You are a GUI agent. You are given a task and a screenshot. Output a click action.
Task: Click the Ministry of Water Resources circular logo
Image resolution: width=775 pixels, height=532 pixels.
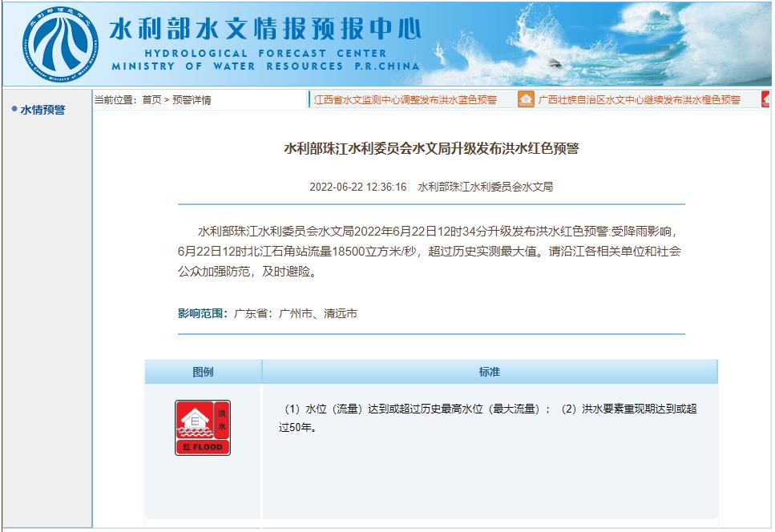tap(60, 44)
